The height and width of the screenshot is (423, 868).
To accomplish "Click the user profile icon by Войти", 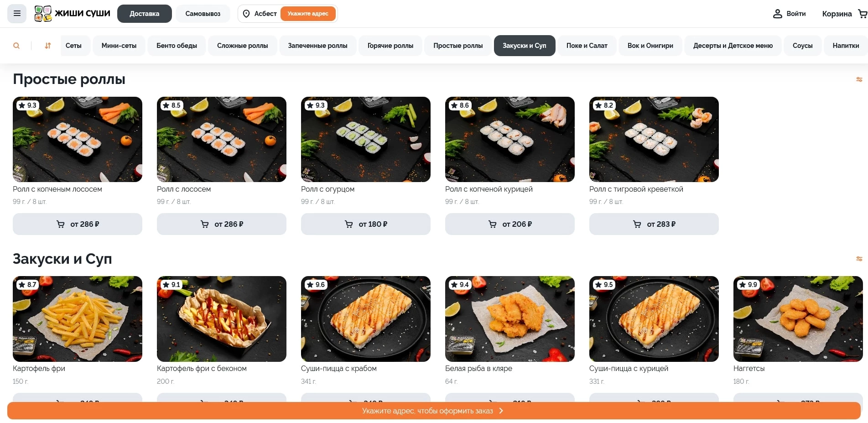I will pos(778,14).
